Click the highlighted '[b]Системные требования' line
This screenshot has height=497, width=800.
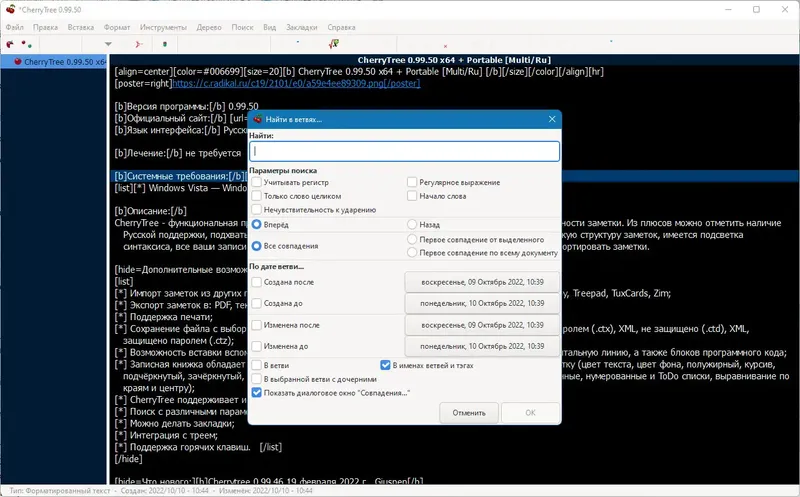pyautogui.click(x=181, y=177)
